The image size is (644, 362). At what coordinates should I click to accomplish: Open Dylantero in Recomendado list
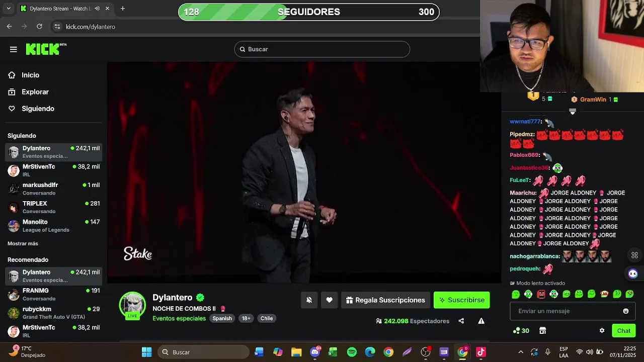pos(53,276)
